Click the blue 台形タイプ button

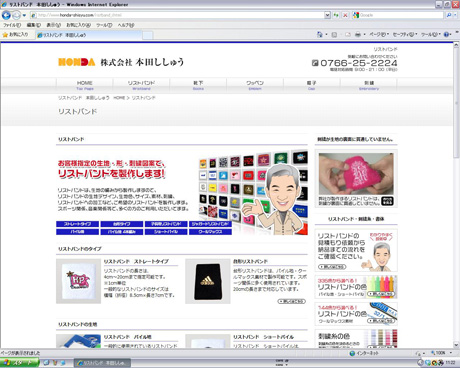122,224
